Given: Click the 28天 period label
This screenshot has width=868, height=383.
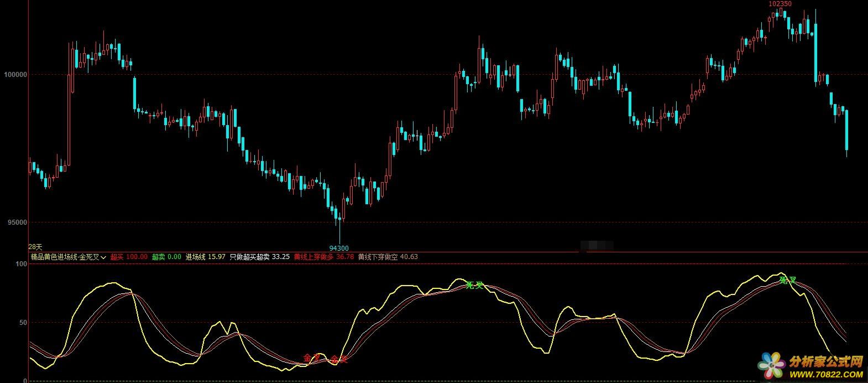Looking at the screenshot, I should click(x=35, y=246).
